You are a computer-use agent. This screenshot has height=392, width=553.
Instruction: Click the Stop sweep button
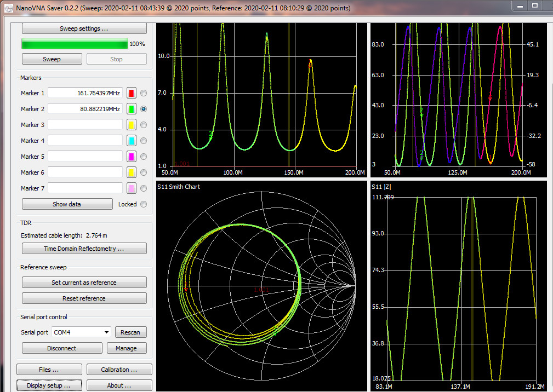click(116, 59)
